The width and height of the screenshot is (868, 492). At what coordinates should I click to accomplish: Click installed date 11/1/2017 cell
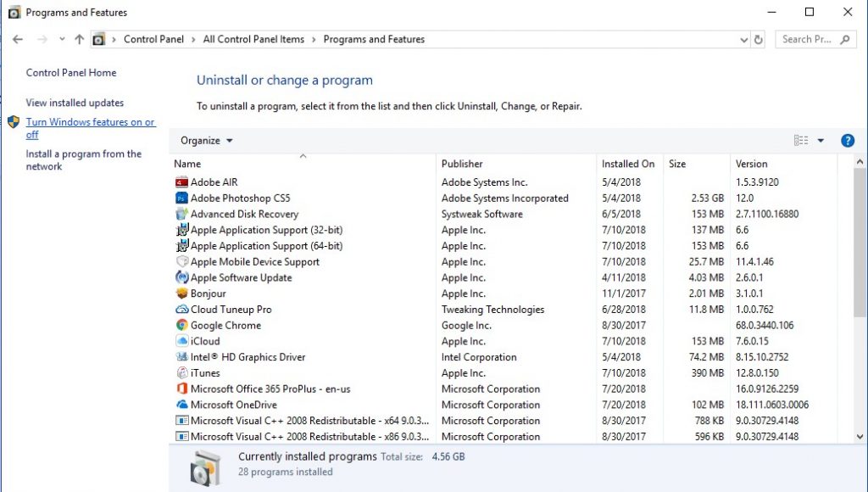(x=624, y=294)
